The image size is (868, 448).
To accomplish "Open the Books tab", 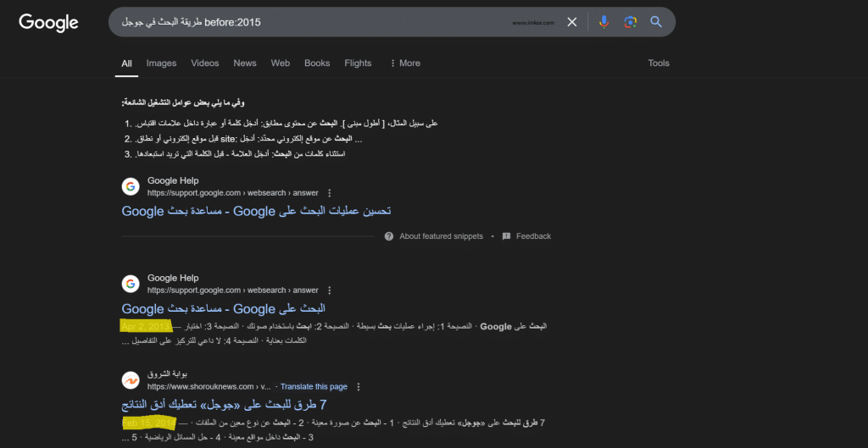I will (317, 63).
